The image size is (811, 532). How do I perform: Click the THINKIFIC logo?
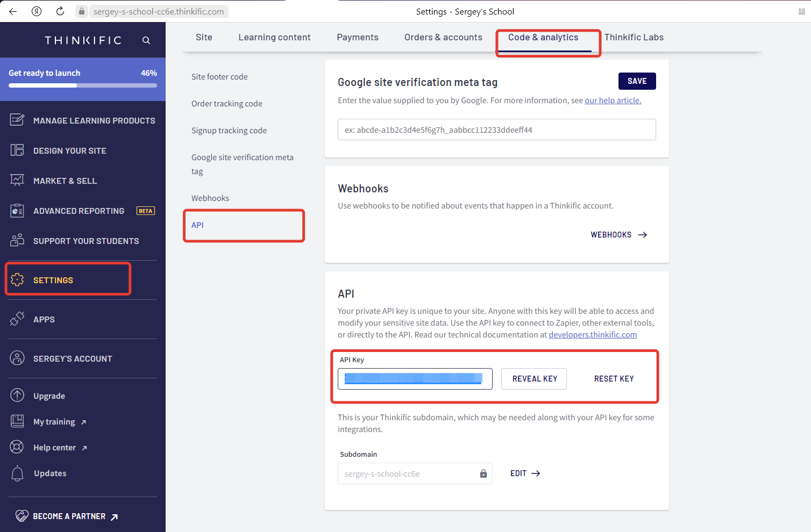pos(83,40)
